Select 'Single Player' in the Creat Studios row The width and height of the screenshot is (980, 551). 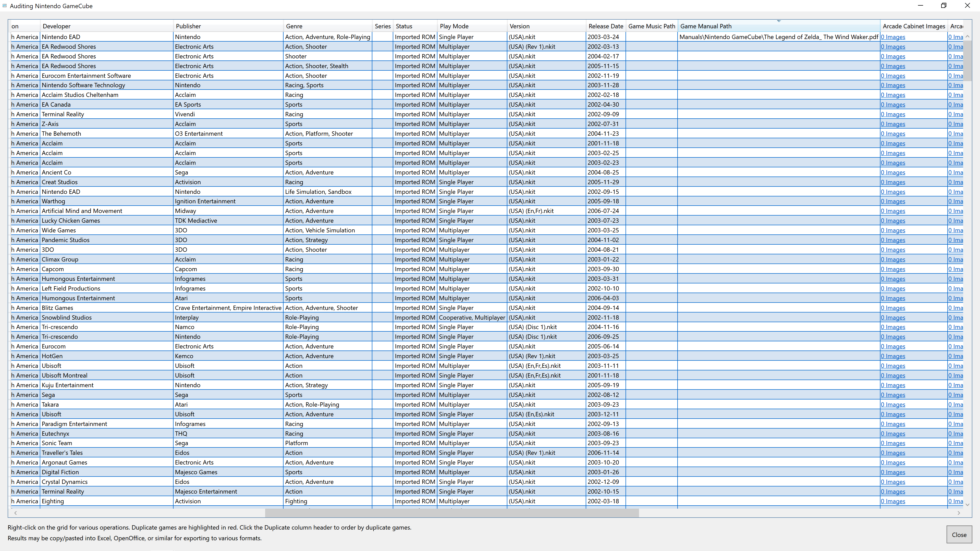472,182
